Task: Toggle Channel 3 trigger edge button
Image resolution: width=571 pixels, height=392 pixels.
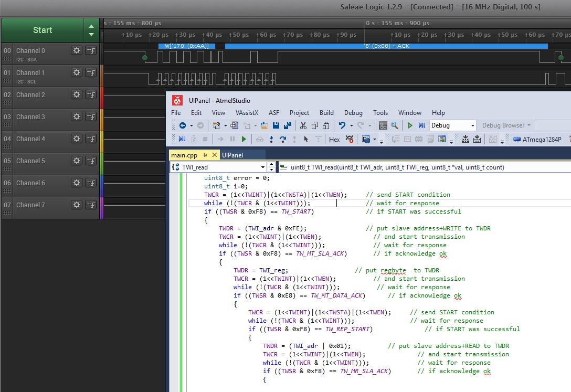Action: 91,116
